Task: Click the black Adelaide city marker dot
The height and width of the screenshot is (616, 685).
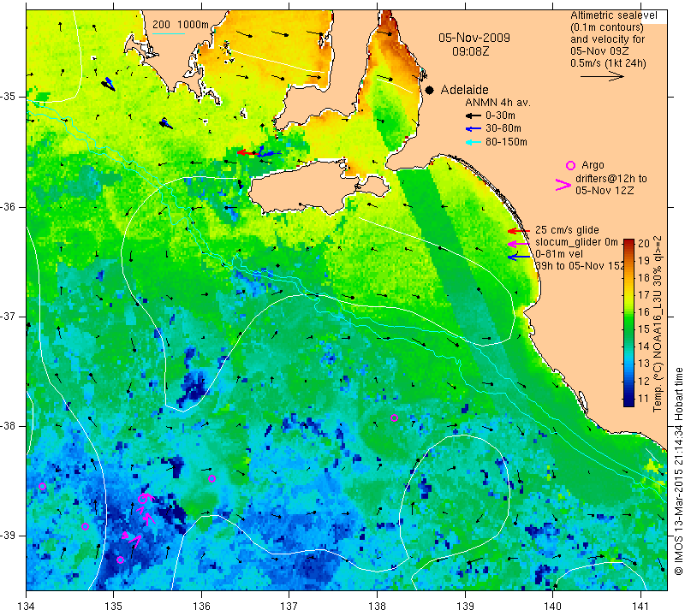Action: 430,91
